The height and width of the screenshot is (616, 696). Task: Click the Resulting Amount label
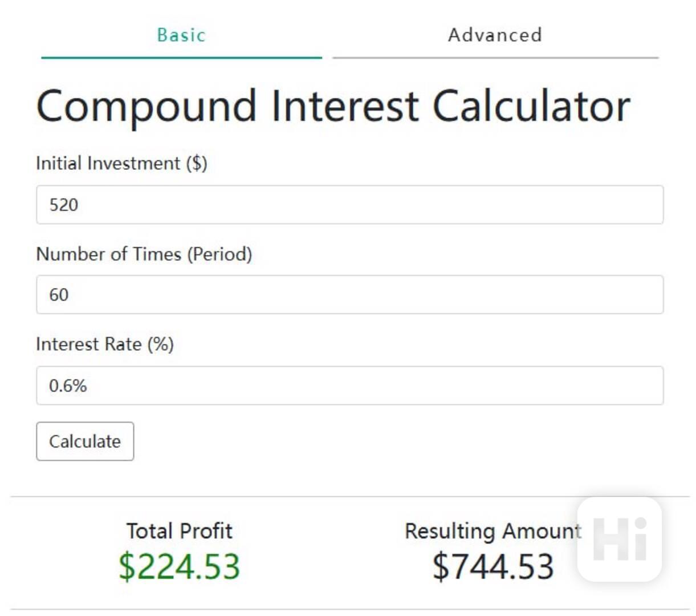493,530
